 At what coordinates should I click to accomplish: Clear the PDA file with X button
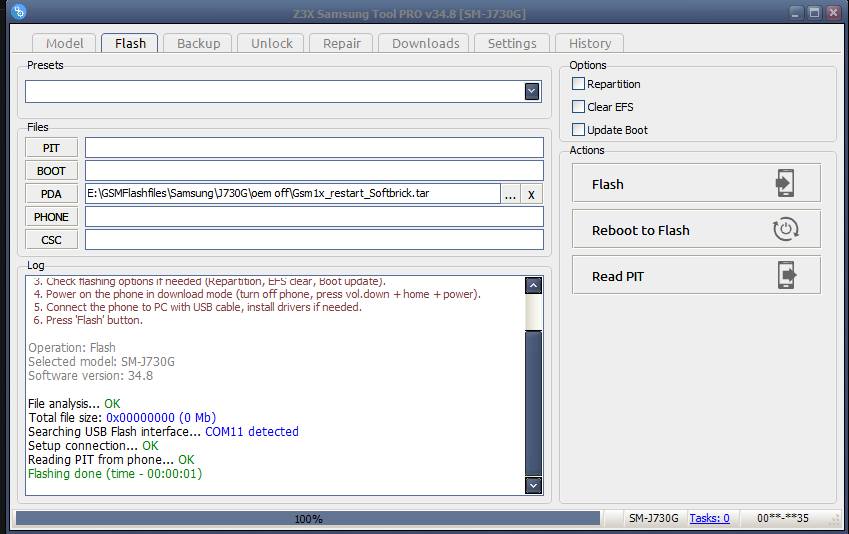click(x=531, y=194)
